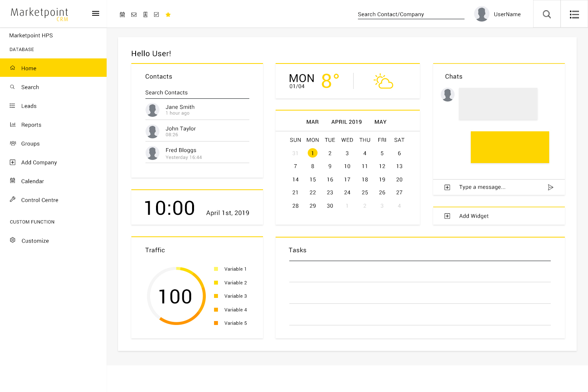Toggle sidebar with hamburger menu button
Screen dimensions: 588x392
[x=96, y=13]
